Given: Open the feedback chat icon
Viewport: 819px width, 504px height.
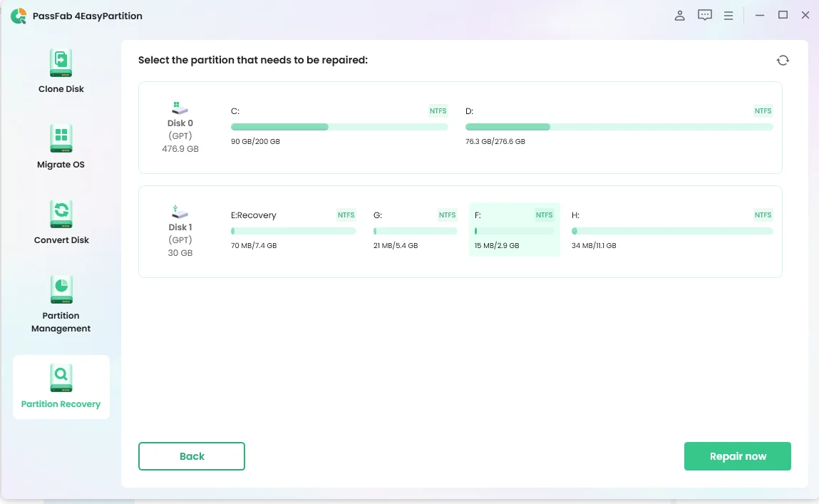Looking at the screenshot, I should (x=704, y=16).
